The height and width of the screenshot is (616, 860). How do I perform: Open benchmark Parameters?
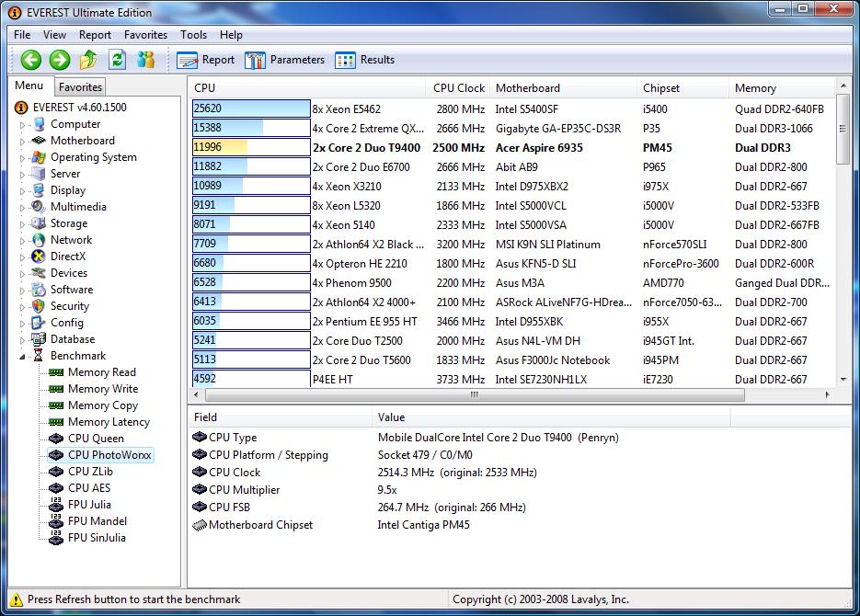coord(284,60)
